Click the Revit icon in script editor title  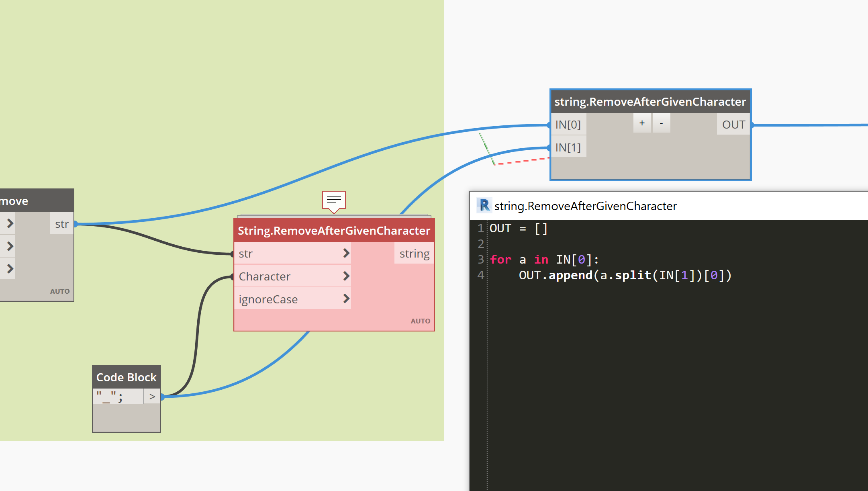pyautogui.click(x=484, y=205)
